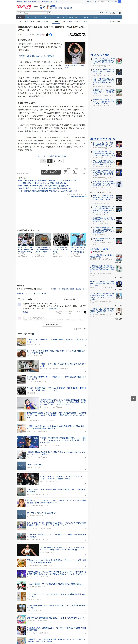Screen dimensions: 138x644
Task: Select the ランキング navigation tab
Action: pos(86,17)
